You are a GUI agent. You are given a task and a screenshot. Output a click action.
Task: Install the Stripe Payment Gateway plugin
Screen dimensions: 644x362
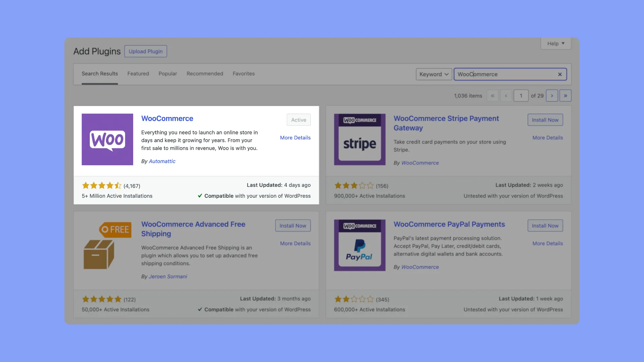pyautogui.click(x=545, y=120)
